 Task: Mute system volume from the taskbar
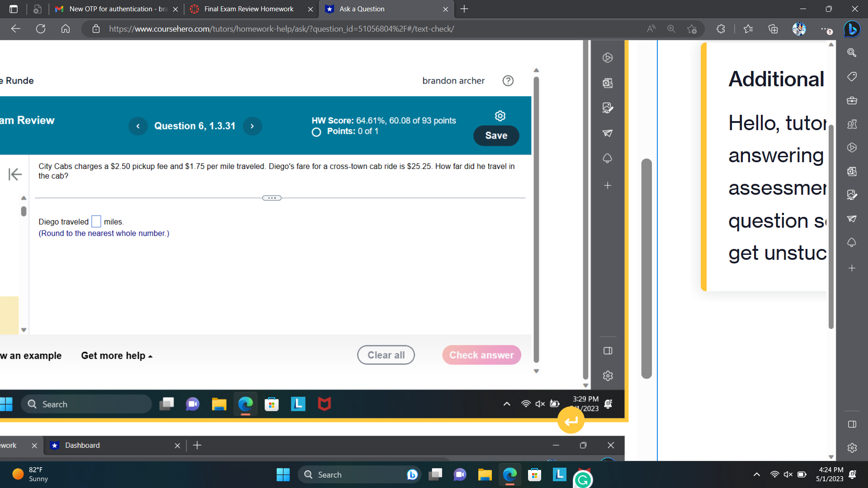(x=788, y=474)
